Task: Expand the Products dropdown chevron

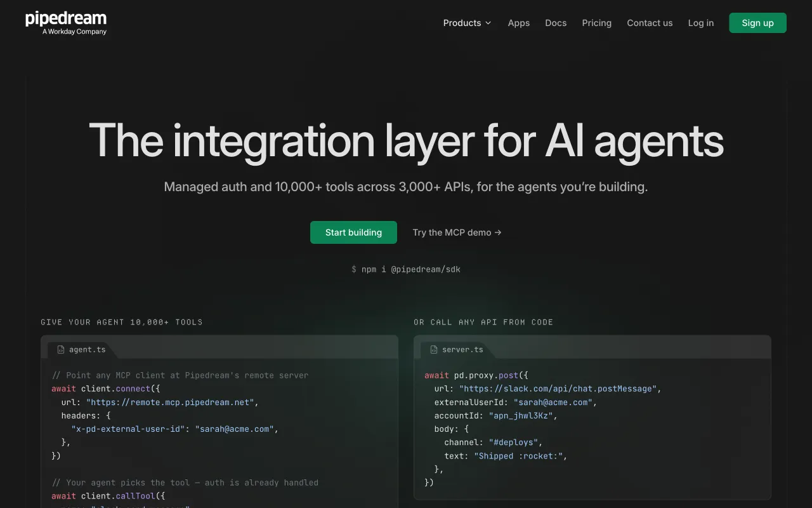Action: (488, 23)
